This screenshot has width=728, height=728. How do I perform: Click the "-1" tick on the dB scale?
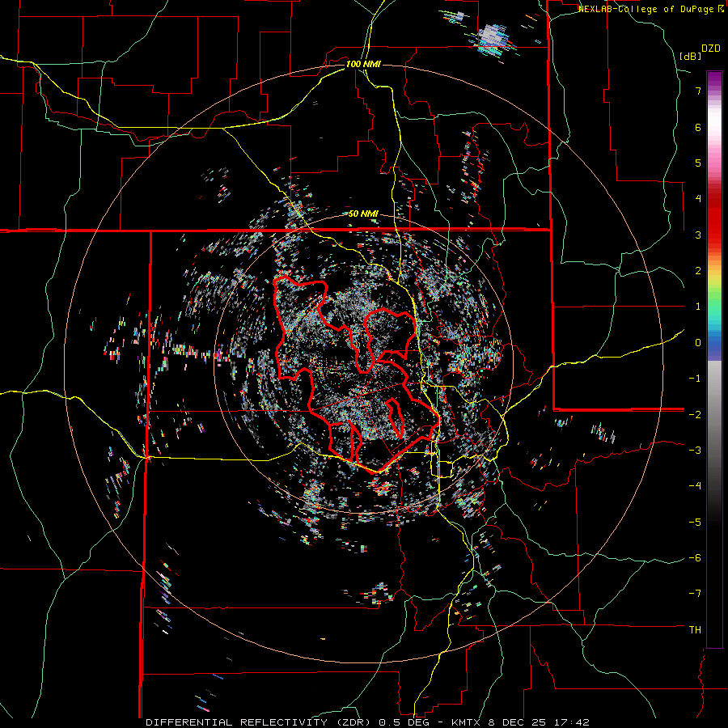695,379
